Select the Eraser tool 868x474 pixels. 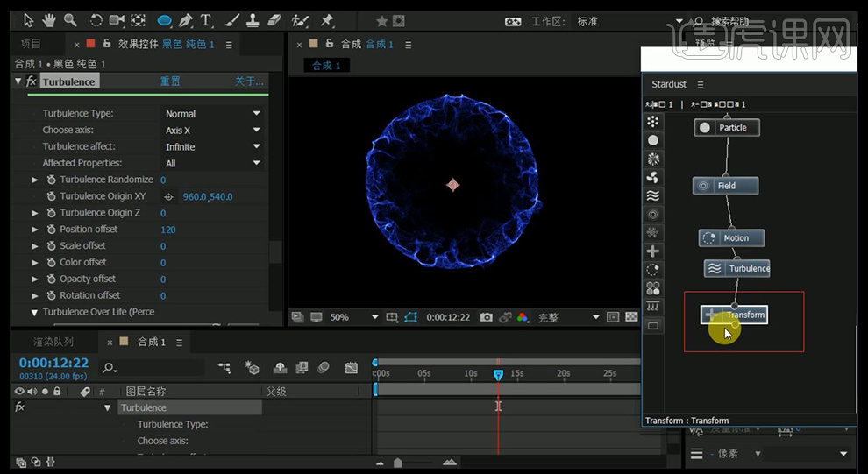[x=273, y=19]
